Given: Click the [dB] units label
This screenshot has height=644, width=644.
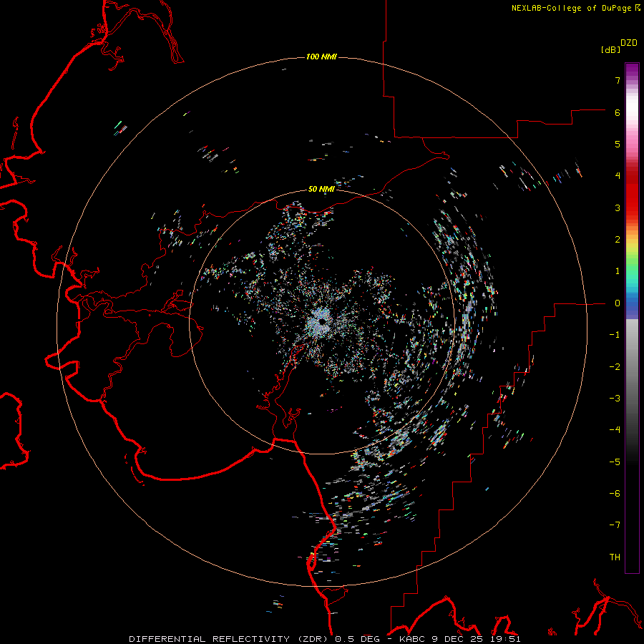Looking at the screenshot, I should click(610, 50).
